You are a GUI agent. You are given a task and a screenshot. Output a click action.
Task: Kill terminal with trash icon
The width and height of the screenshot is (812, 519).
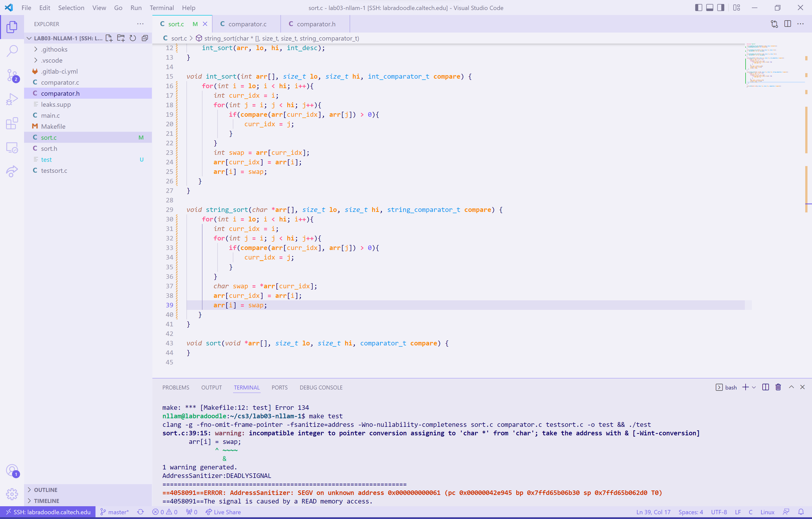coord(778,387)
